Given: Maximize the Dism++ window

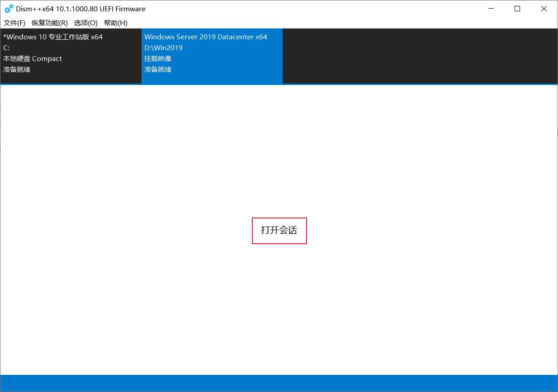Looking at the screenshot, I should click(517, 8).
